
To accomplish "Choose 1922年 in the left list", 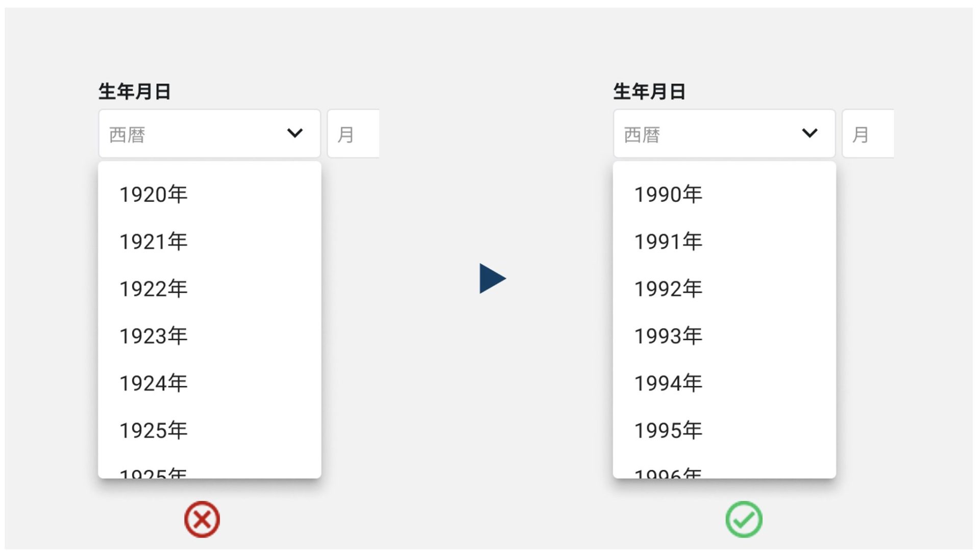I will pos(154,289).
